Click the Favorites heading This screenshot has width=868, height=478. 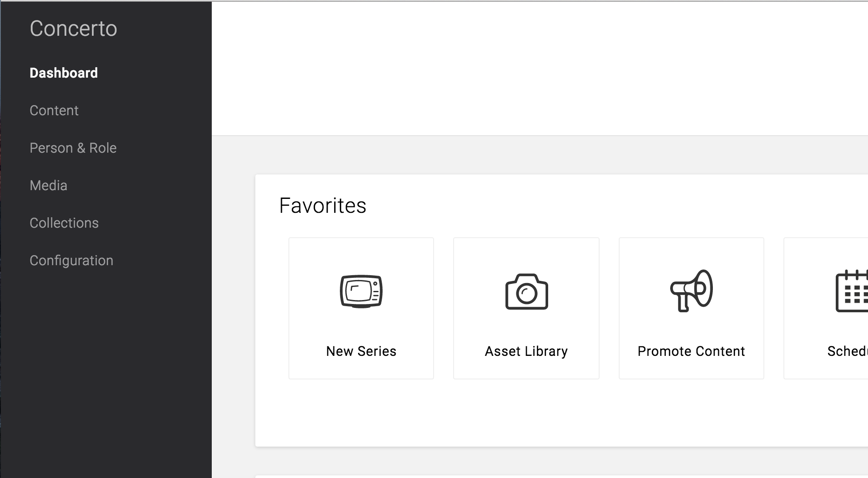point(322,205)
